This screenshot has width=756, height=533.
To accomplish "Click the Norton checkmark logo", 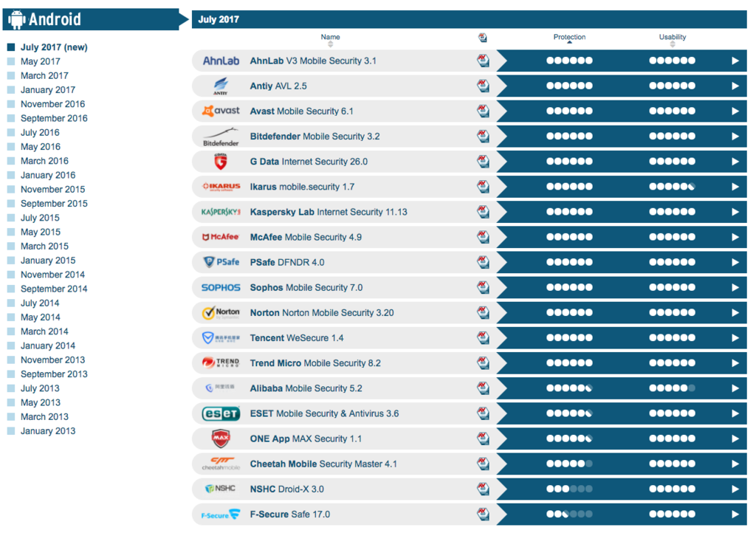I will [x=221, y=313].
